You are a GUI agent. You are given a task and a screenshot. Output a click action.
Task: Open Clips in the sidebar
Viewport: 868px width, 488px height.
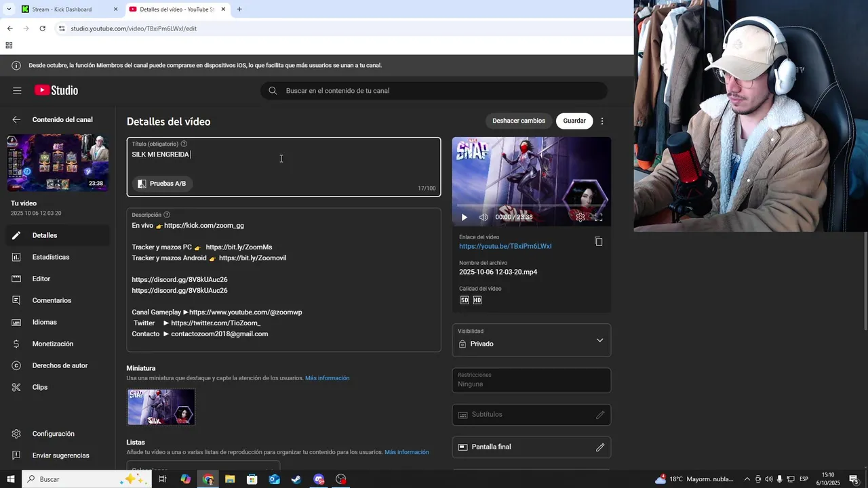pos(58,387)
